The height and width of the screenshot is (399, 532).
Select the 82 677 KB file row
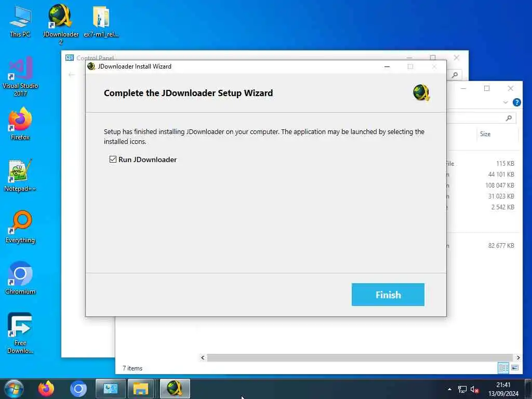(484, 246)
